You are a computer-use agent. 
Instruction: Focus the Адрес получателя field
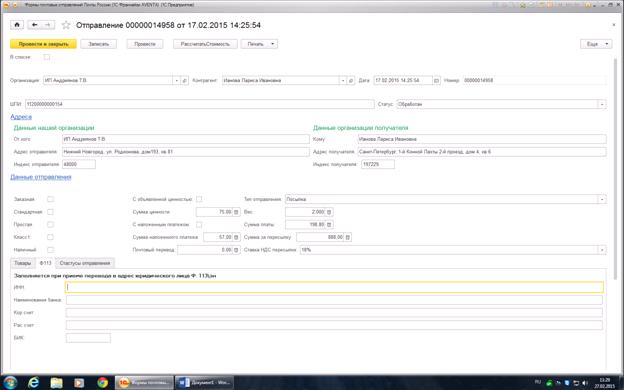click(482, 152)
